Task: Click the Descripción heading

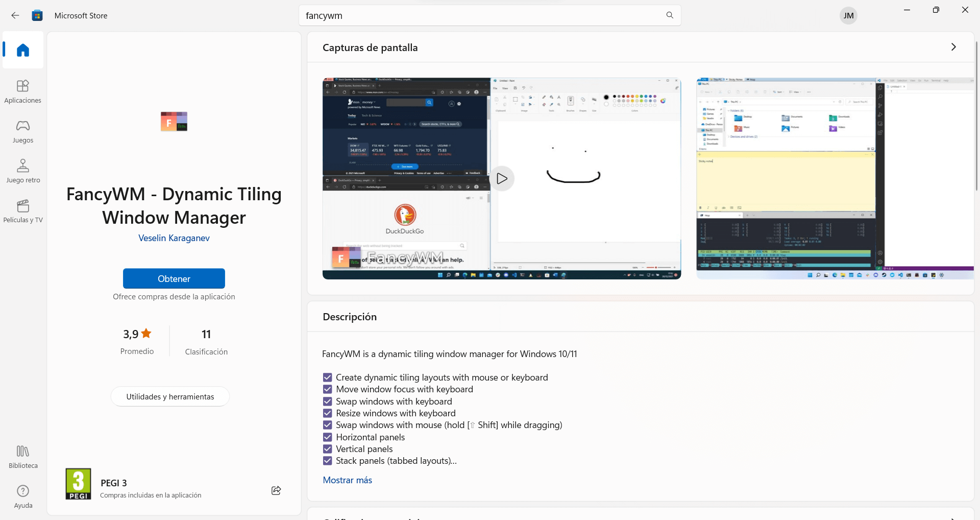Action: point(350,317)
